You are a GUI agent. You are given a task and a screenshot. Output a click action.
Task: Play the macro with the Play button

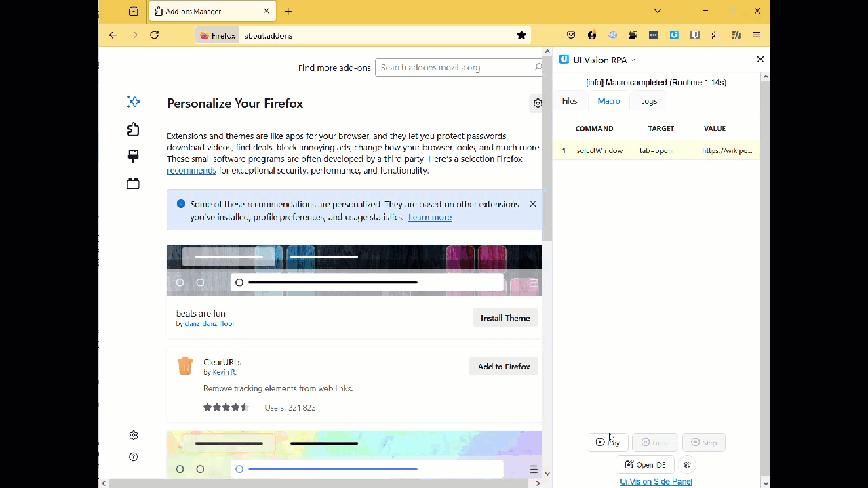(x=608, y=443)
